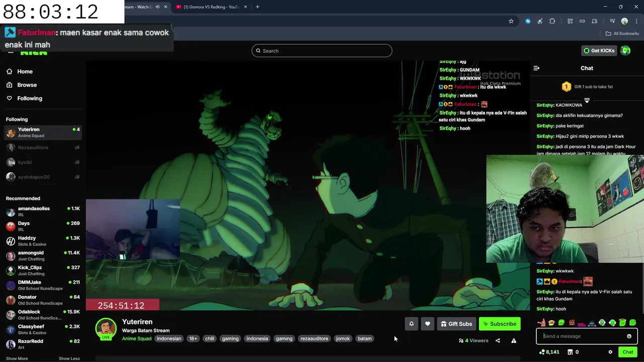644x362 pixels.
Task: Open the media controls toolbar icon
Action: [x=612, y=21]
